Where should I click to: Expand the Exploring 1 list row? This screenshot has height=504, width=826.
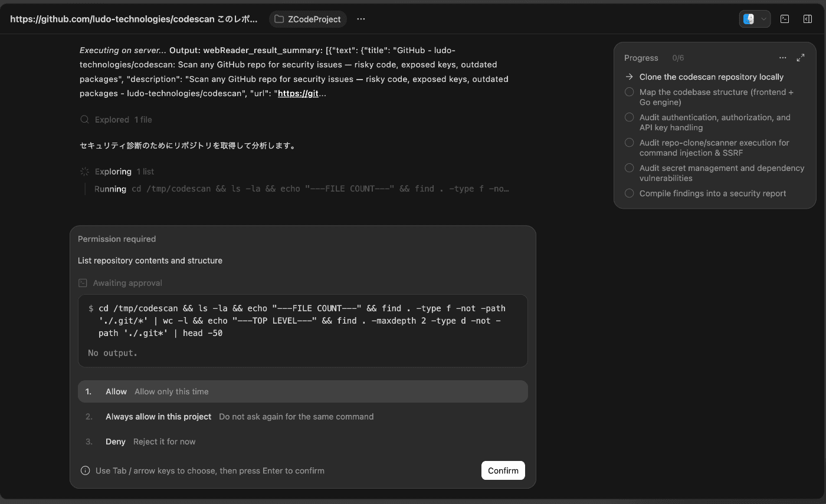(117, 172)
